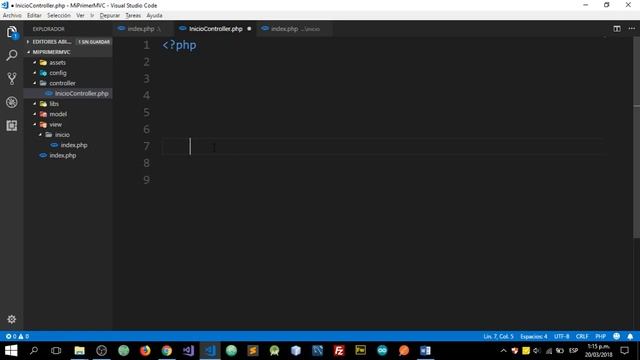Open Microsoft Word from taskbar
The width and height of the screenshot is (640, 360).
point(425,351)
